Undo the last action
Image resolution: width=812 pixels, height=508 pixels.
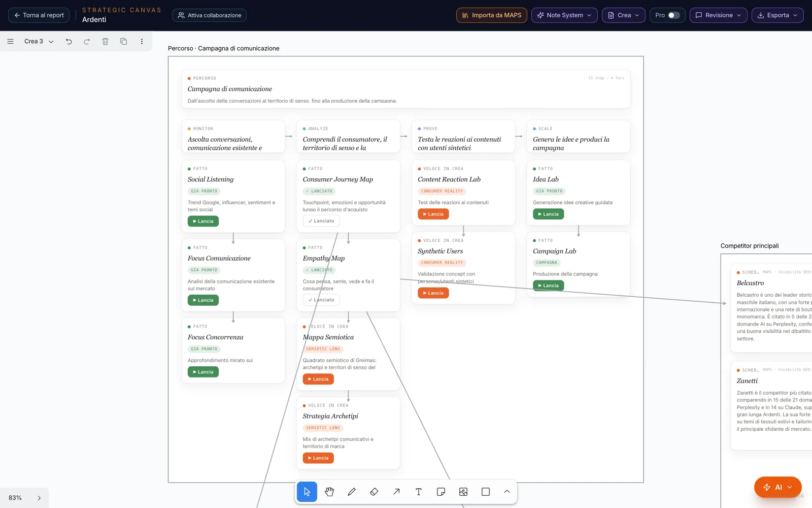point(69,42)
